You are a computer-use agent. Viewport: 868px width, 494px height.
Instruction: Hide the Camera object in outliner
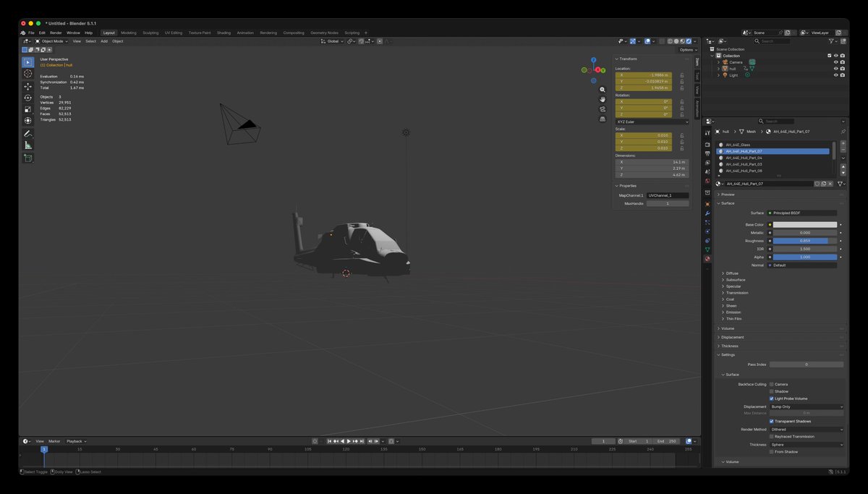[x=835, y=62]
